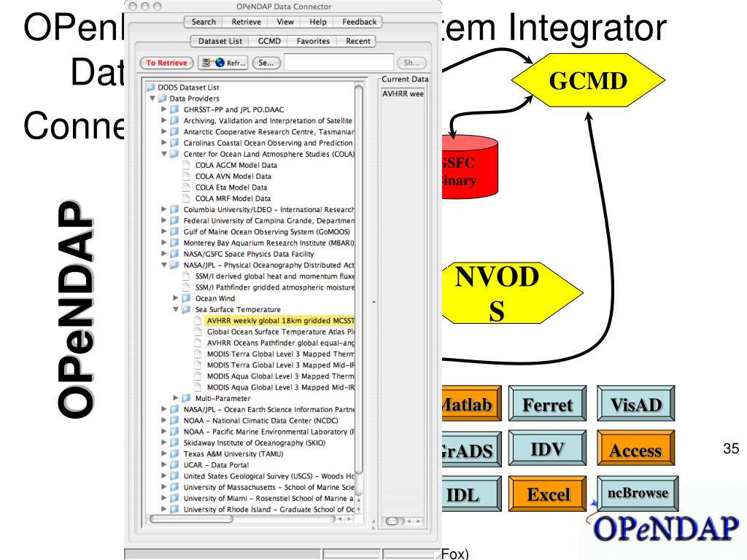Click the VisAD box on the slide

coord(636,404)
